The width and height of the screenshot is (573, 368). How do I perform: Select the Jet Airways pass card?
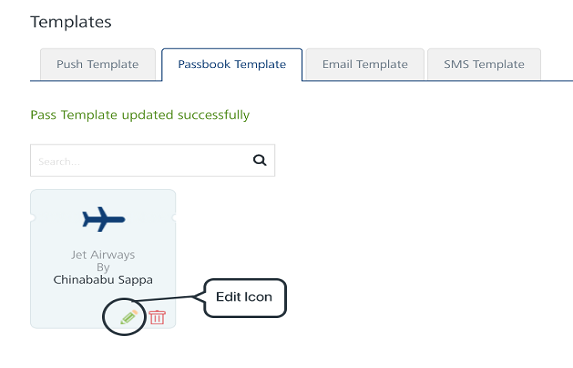[x=103, y=259]
